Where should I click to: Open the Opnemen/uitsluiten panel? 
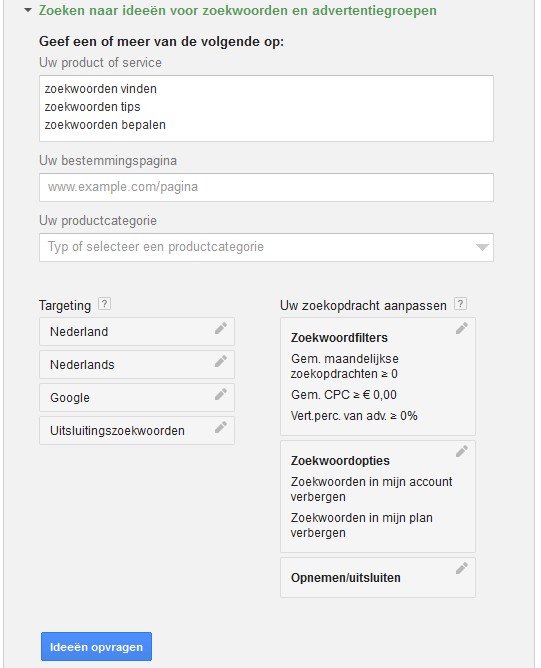coord(378,578)
